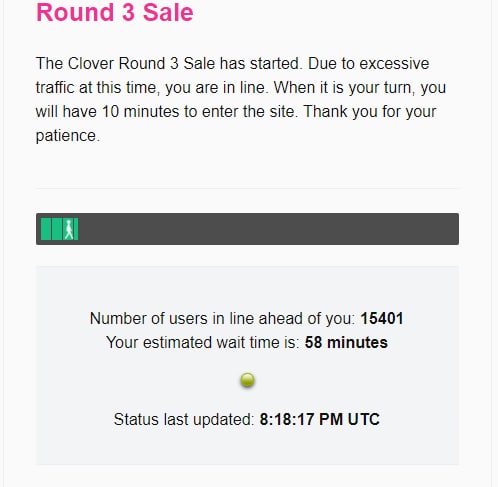Click the empty unfilled area of progress bar

(x=268, y=229)
